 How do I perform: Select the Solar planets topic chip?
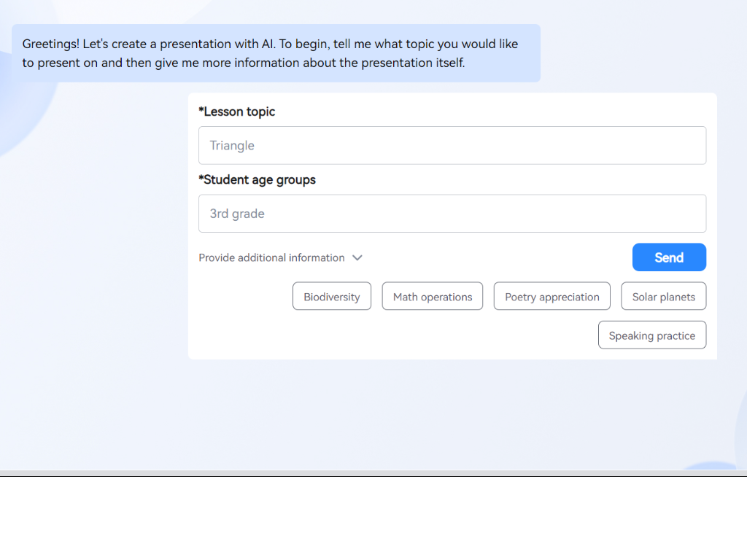tap(663, 297)
